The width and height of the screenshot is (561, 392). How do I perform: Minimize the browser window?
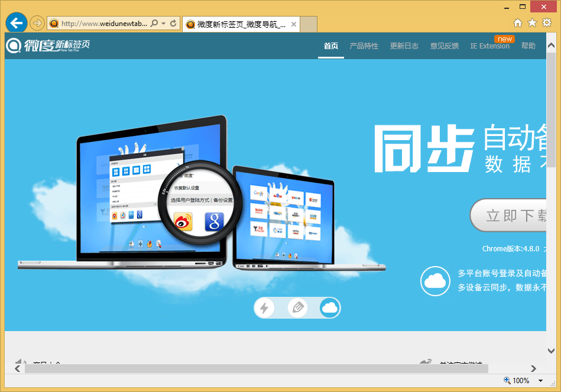[x=507, y=7]
